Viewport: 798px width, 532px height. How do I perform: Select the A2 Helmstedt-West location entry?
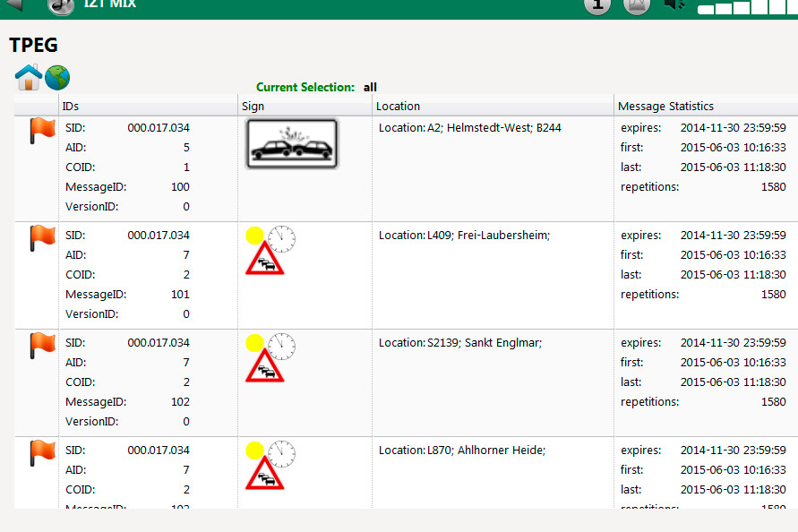coord(469,128)
